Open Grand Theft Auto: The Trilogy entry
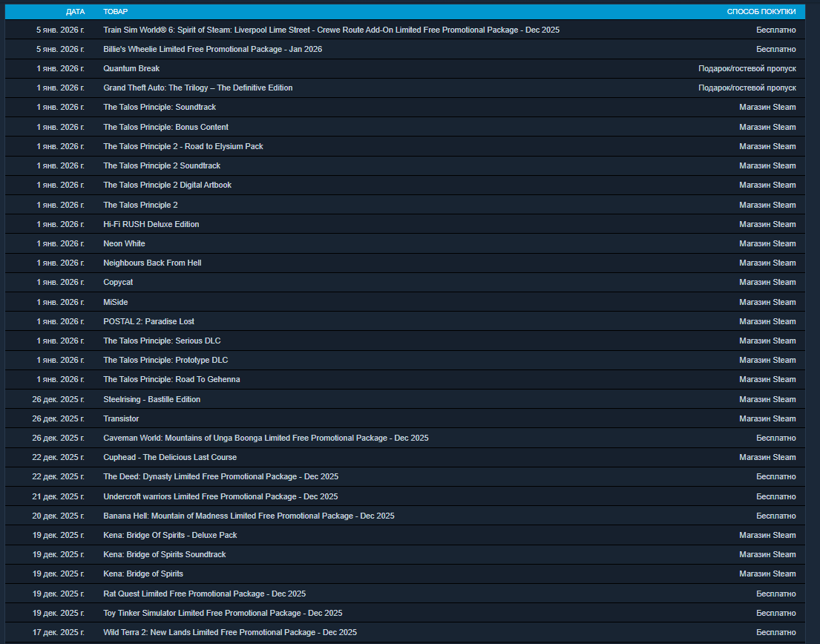The image size is (820, 644). [x=405, y=88]
